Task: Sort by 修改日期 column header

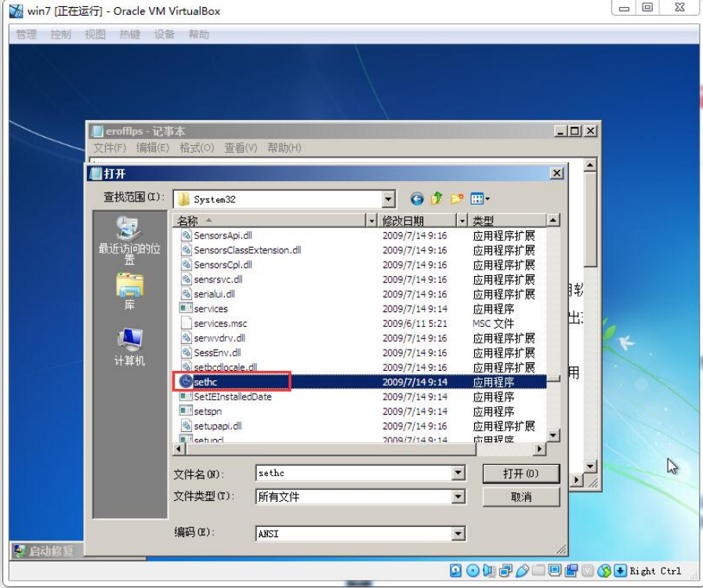Action: [x=417, y=220]
